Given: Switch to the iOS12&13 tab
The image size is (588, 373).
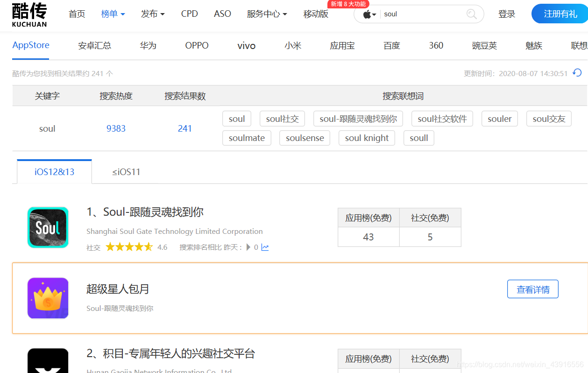Looking at the screenshot, I should (54, 171).
